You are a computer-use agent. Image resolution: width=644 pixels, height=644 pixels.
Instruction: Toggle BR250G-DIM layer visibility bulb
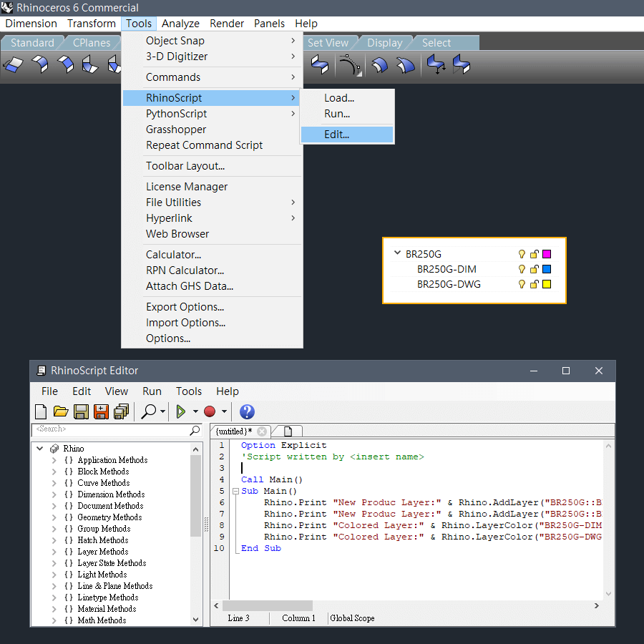click(x=522, y=269)
